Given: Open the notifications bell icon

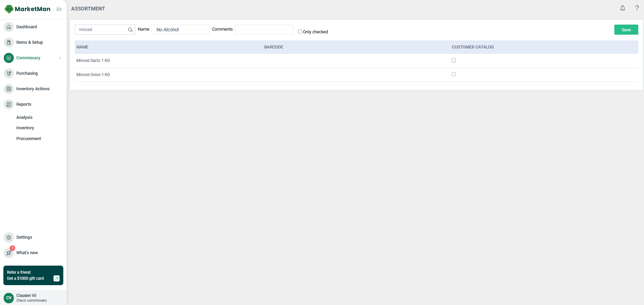Looking at the screenshot, I should pyautogui.click(x=622, y=8).
